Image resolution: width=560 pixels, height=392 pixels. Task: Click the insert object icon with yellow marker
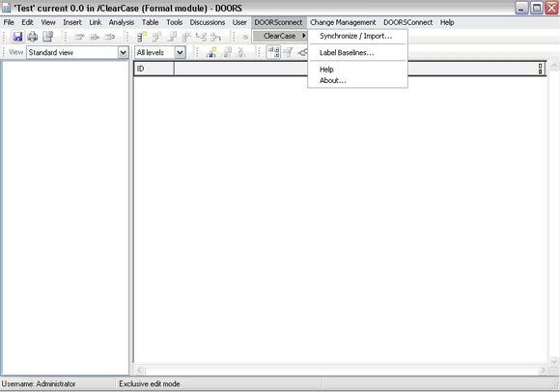tap(142, 36)
